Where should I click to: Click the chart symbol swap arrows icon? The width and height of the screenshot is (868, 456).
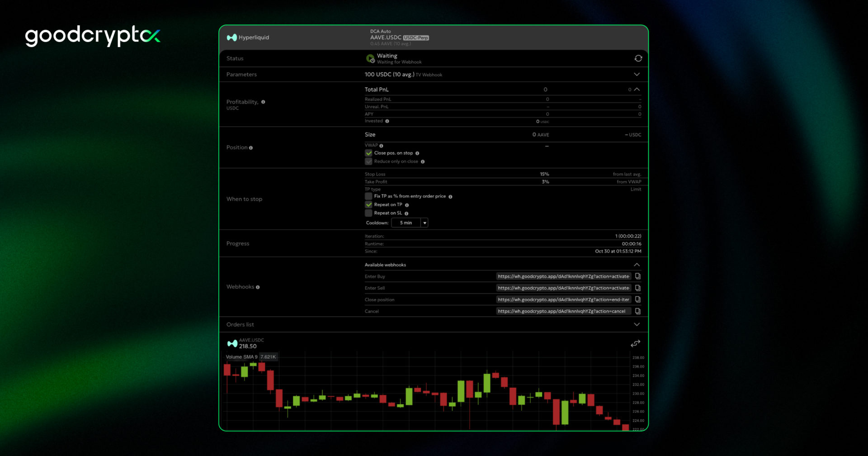point(635,343)
